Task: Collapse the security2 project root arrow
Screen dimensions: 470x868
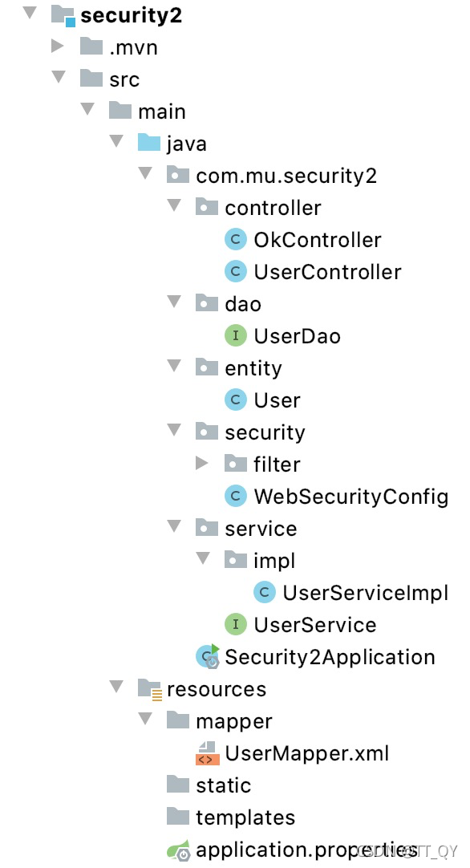Action: click(x=30, y=12)
